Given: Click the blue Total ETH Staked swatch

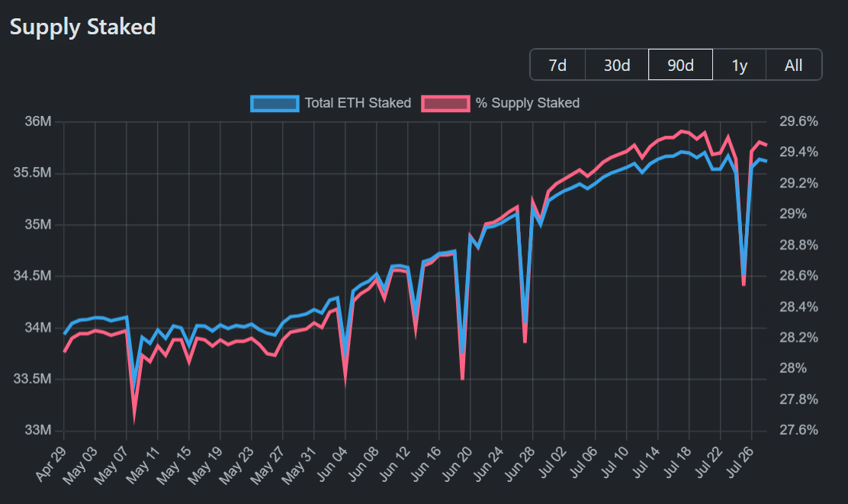Looking at the screenshot, I should click(x=275, y=103).
